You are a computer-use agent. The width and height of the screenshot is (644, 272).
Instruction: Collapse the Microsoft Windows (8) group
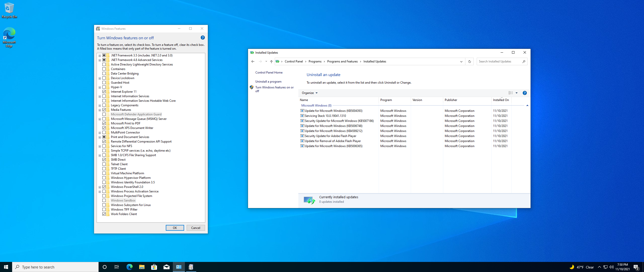[x=527, y=106]
